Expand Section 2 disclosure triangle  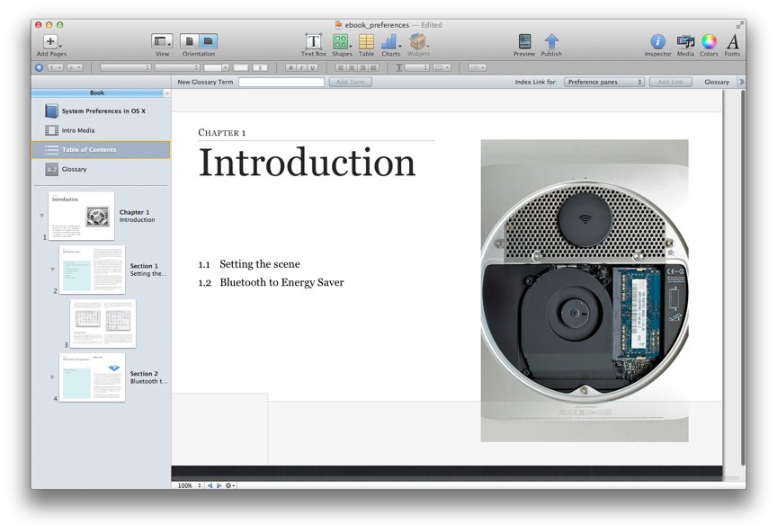click(x=52, y=377)
